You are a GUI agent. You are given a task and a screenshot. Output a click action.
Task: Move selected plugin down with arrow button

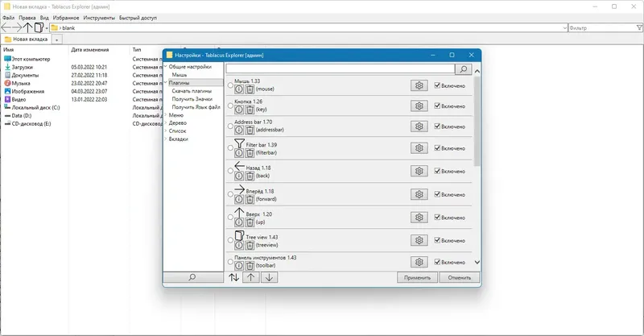[x=269, y=277]
